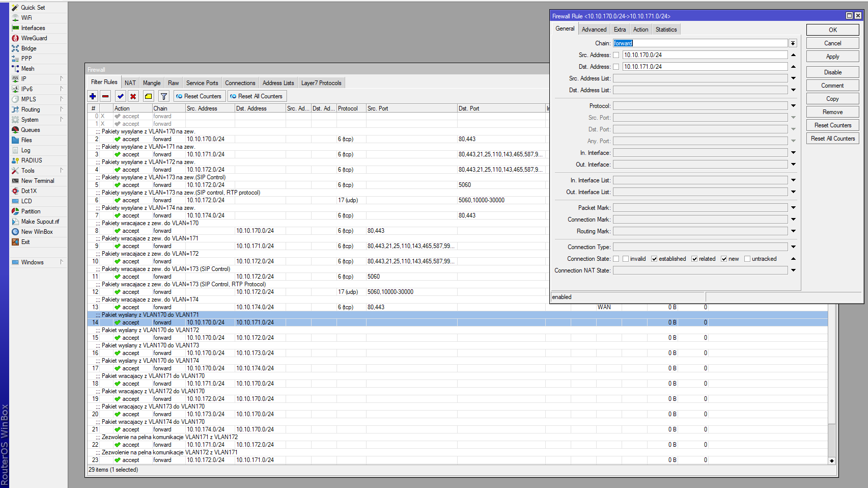The height and width of the screenshot is (488, 868).
Task: Toggle the untracked connection state checkbox
Action: point(747,259)
